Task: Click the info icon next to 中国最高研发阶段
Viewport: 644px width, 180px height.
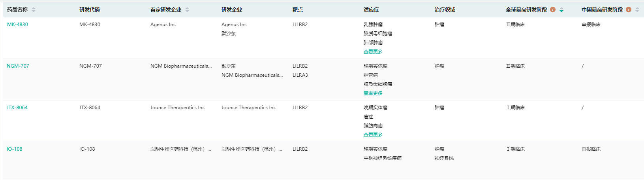Action: point(629,9)
